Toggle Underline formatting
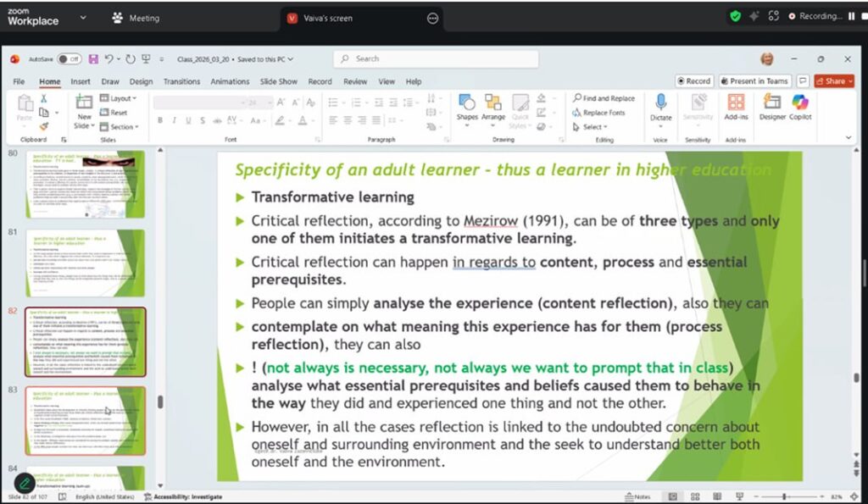The image size is (868, 504). coord(188,120)
